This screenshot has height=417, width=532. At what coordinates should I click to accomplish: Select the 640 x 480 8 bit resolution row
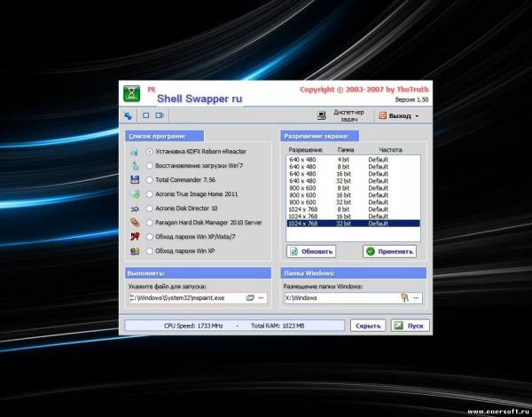click(x=353, y=167)
